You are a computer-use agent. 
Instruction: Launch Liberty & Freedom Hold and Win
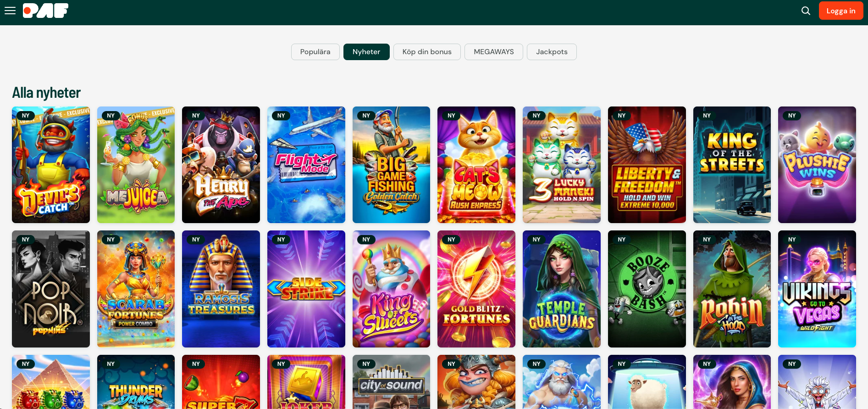pyautogui.click(x=647, y=165)
